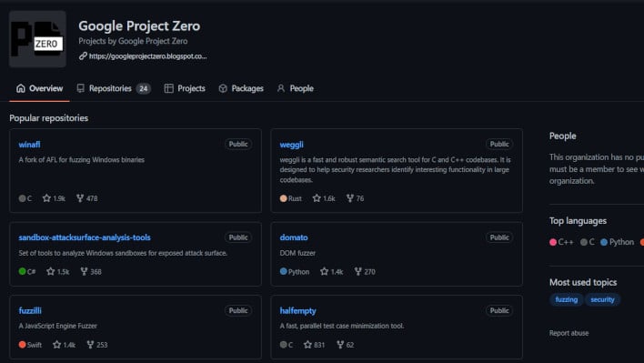Click Public badge on domato card
The height and width of the screenshot is (363, 644).
[x=499, y=237]
